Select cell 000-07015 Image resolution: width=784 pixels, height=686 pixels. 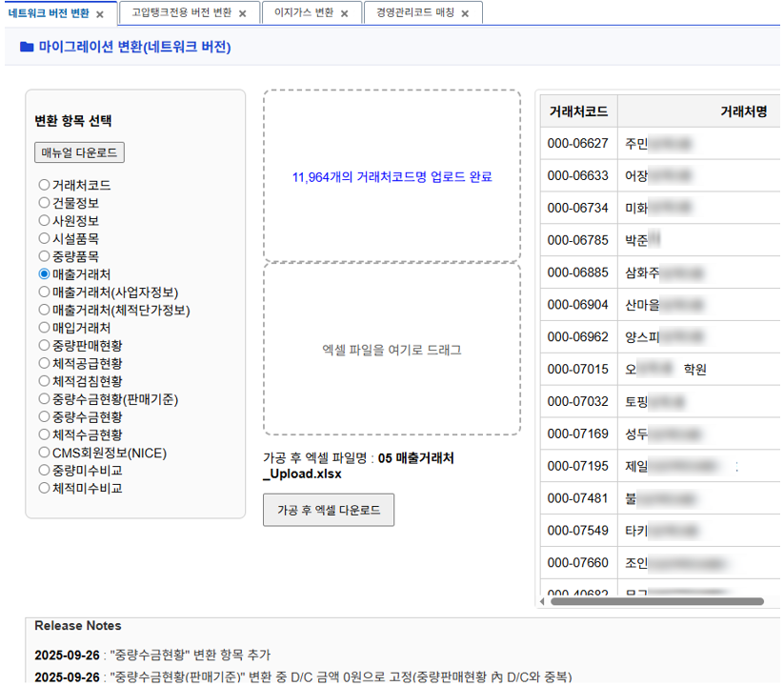[x=578, y=369]
